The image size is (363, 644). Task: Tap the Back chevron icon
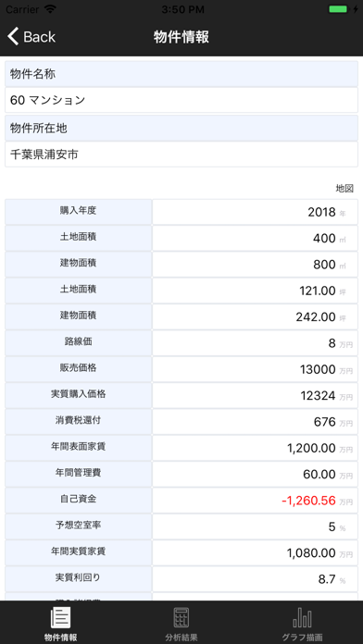tap(13, 37)
